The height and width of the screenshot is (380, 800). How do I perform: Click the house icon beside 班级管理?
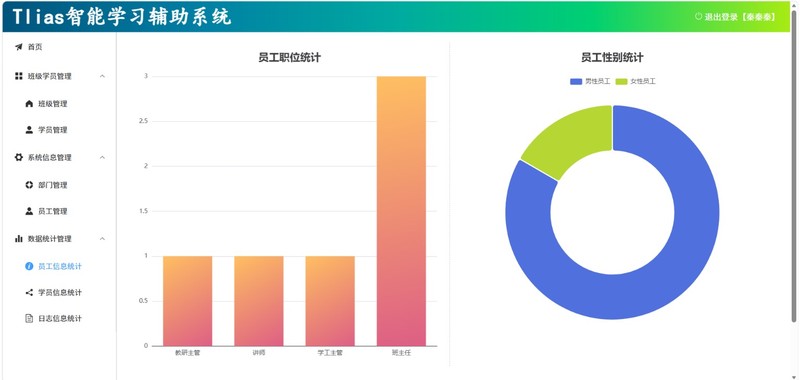(29, 104)
